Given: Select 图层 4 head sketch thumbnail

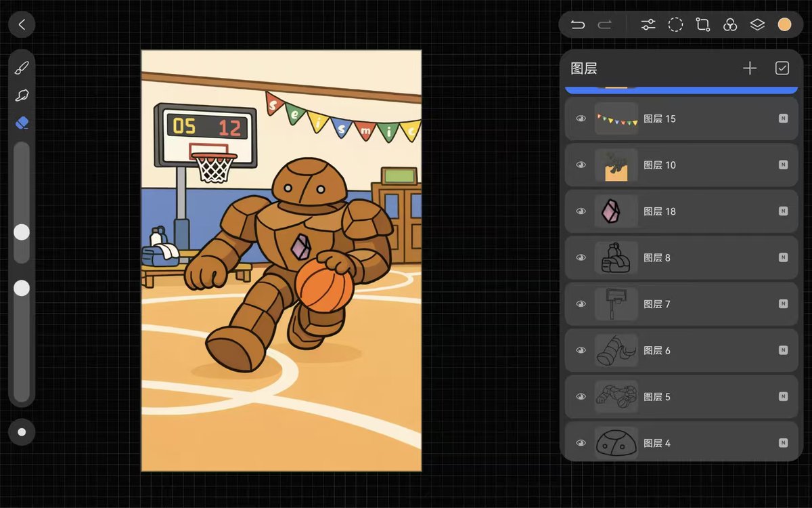Looking at the screenshot, I should (616, 443).
